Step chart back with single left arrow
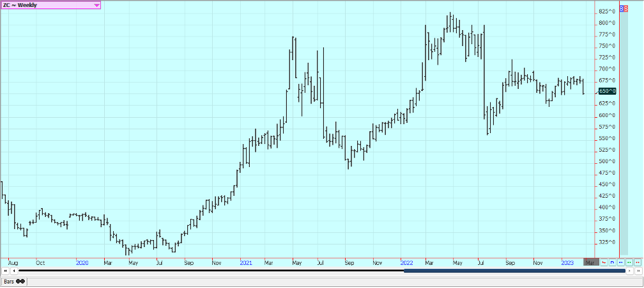The height and width of the screenshot is (288, 644). coord(14,271)
